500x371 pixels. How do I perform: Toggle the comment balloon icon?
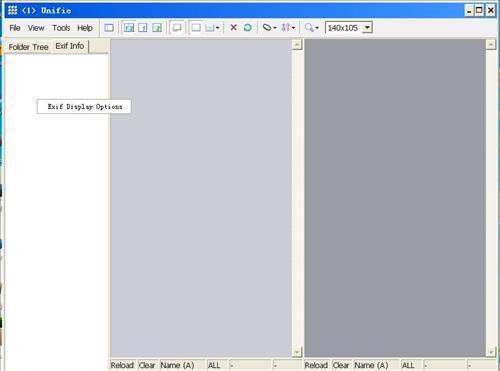tap(177, 28)
